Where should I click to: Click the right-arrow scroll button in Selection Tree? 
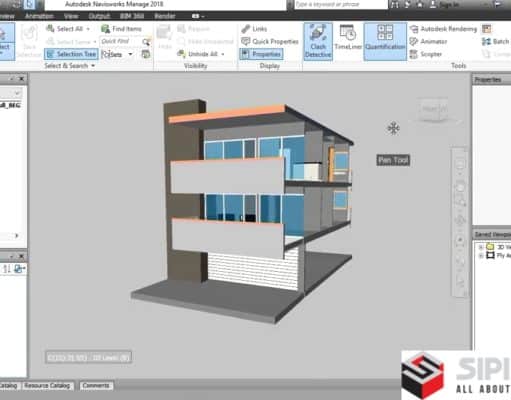pos(17,236)
